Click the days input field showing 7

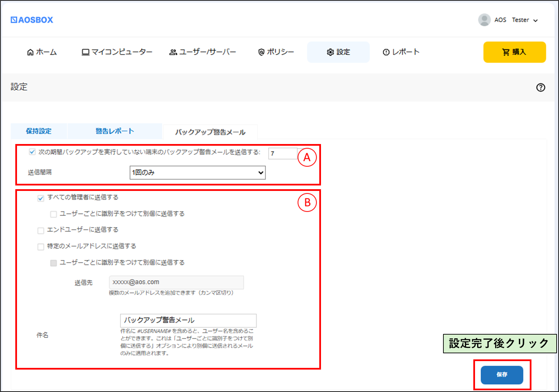click(283, 153)
